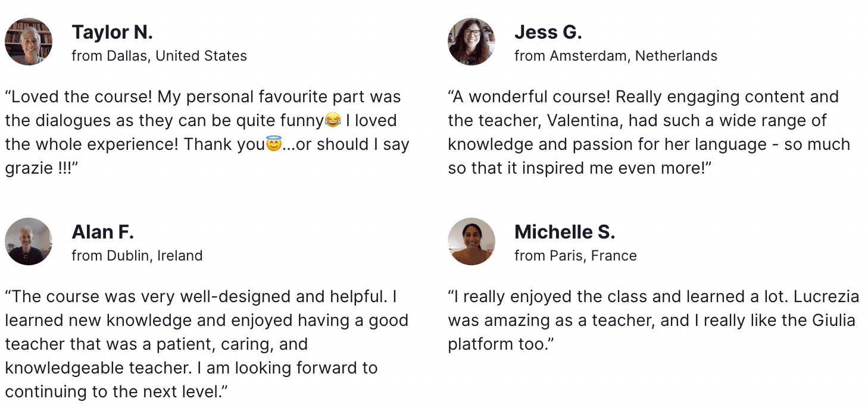
Task: Click Taylor's review starting 'Loved the course!'
Action: point(202,132)
